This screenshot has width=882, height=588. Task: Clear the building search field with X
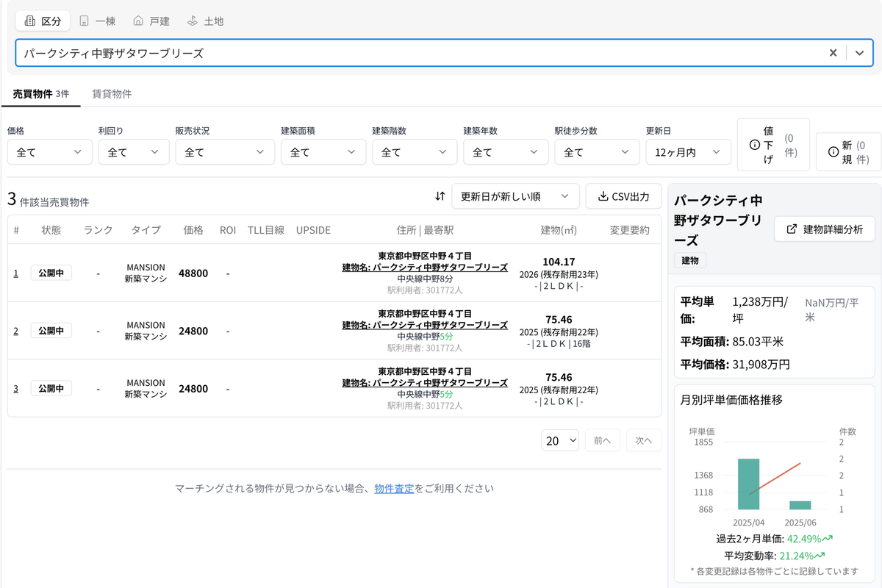(833, 53)
